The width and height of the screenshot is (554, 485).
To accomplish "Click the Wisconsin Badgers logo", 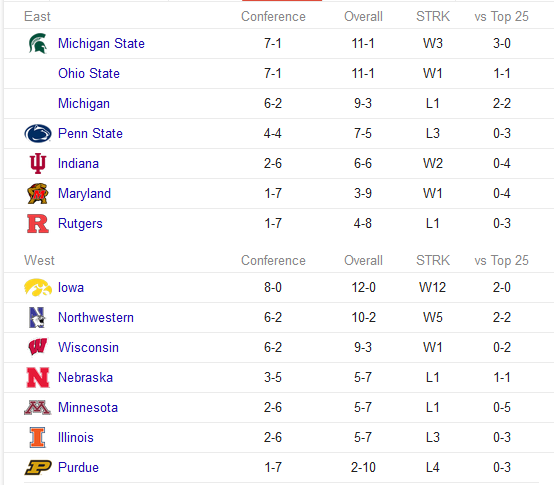I will [x=37, y=347].
